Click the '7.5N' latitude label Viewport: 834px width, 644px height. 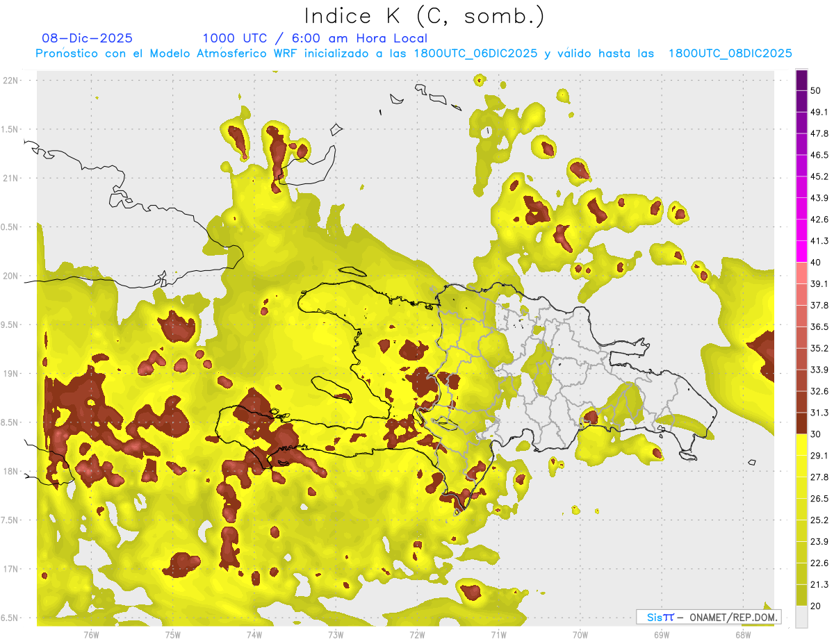point(10,520)
